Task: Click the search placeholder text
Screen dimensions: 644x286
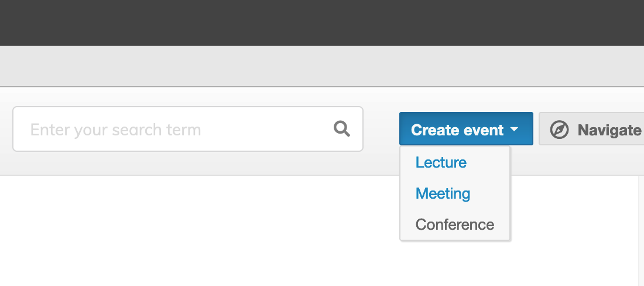Action: [115, 130]
